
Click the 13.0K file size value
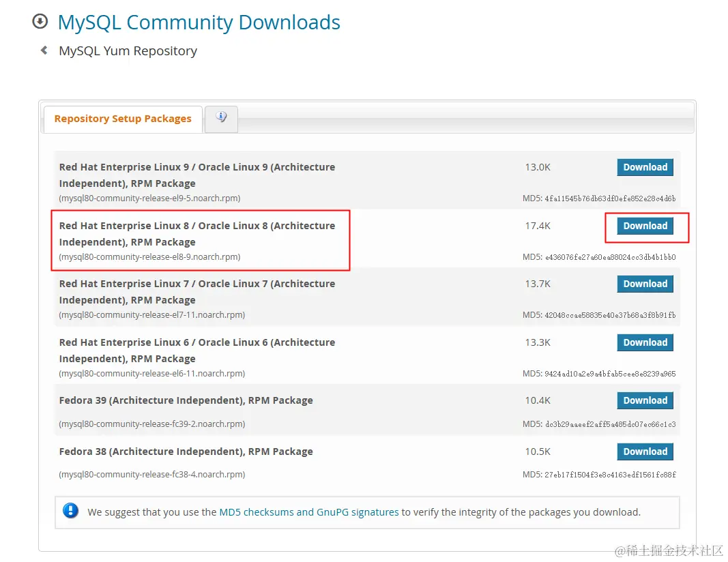tap(538, 167)
